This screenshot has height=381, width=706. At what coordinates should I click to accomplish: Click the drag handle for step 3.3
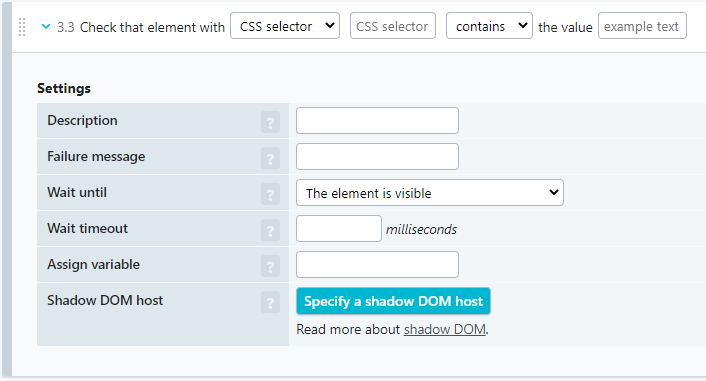(x=22, y=27)
